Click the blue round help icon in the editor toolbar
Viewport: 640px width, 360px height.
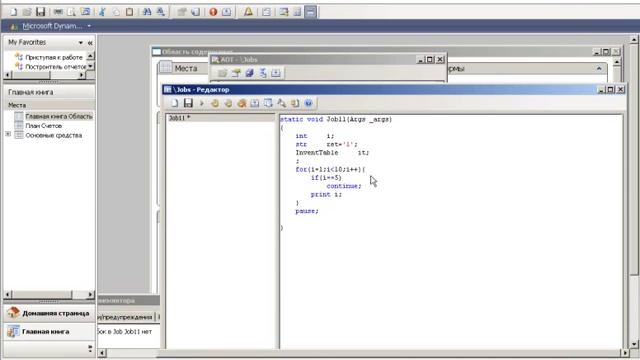point(309,103)
